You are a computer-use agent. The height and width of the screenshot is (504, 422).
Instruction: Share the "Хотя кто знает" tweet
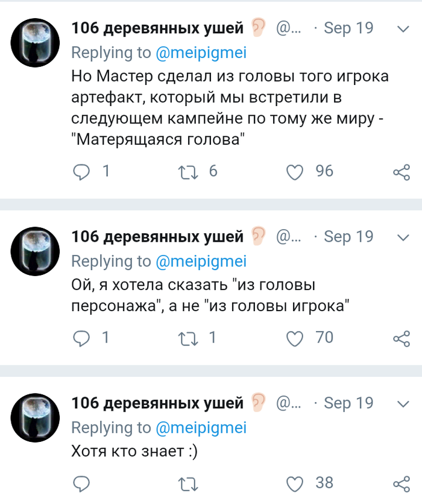(x=401, y=484)
